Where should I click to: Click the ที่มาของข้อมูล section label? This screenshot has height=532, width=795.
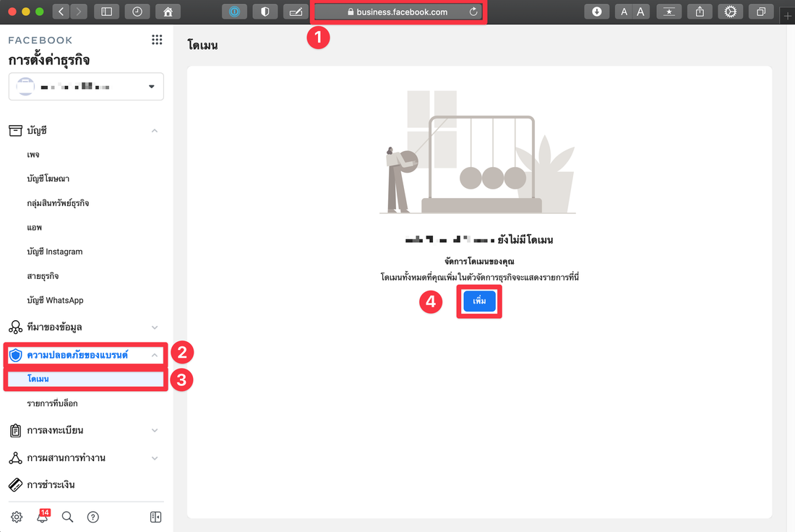[54, 327]
